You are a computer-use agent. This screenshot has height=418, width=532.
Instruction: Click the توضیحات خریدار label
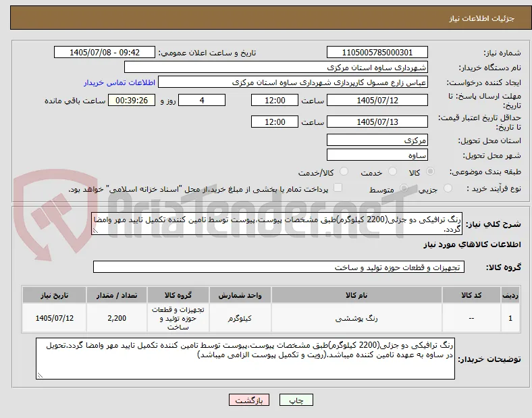click(489, 359)
